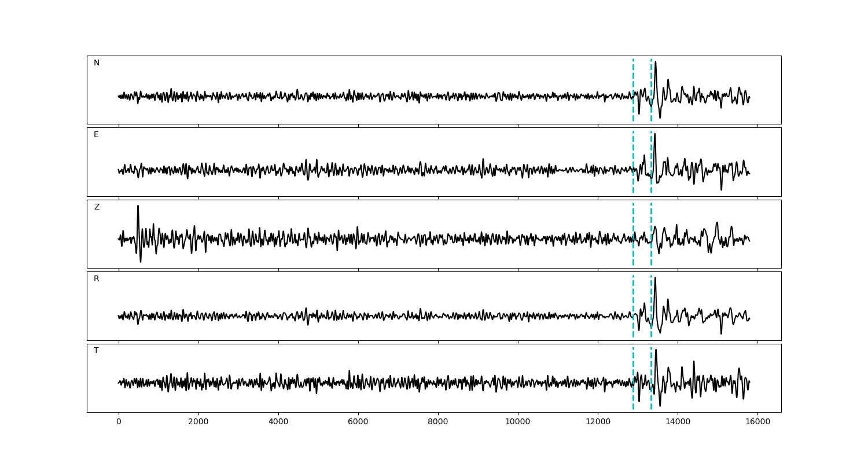The image size is (868, 463).
Task: Click the tallest peak in N trace
Action: pyautogui.click(x=656, y=63)
